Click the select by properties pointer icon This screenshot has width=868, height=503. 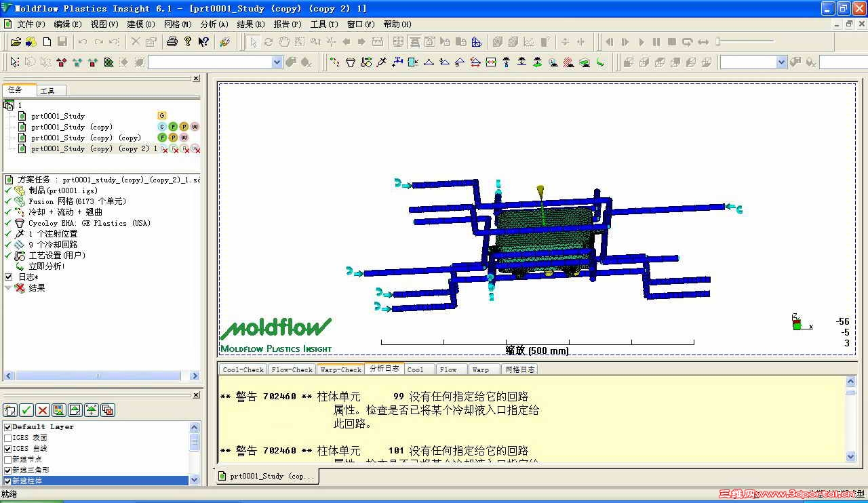(x=14, y=62)
